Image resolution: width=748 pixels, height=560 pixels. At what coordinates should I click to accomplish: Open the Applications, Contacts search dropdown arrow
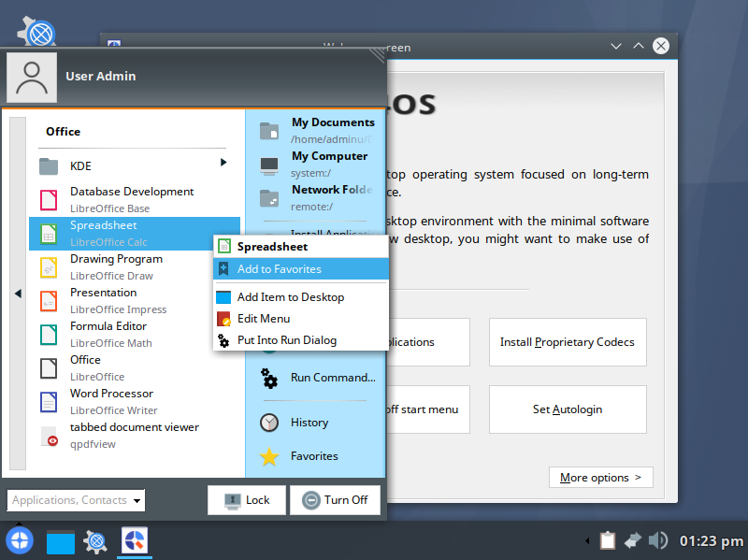(x=137, y=501)
